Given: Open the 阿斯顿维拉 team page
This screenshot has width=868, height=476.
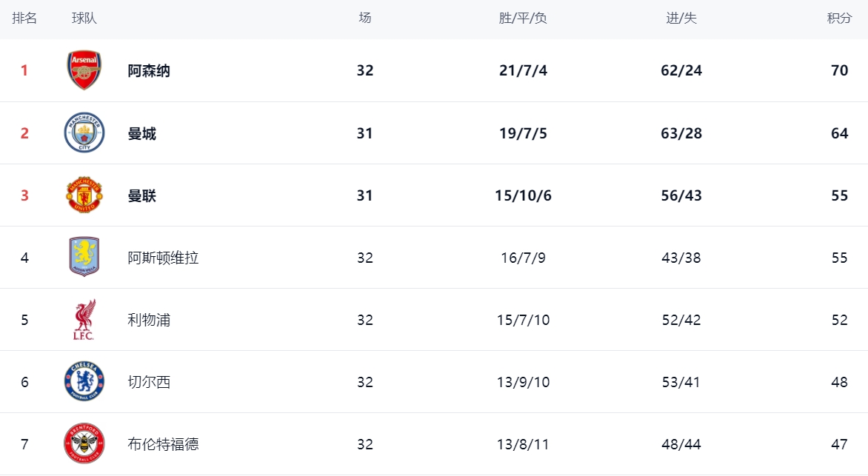Looking at the screenshot, I should (x=163, y=258).
